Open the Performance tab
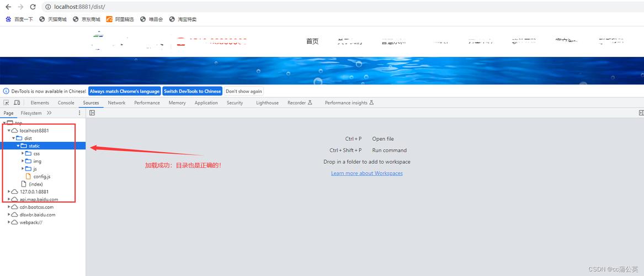The width and height of the screenshot is (644, 276). (147, 103)
